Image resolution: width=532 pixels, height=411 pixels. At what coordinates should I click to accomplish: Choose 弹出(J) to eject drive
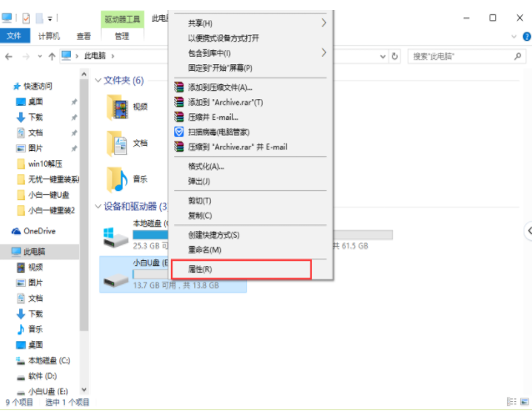click(198, 182)
